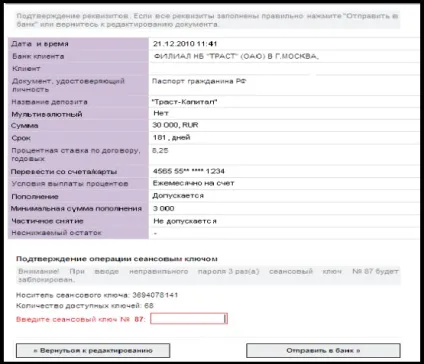
Task: Click the key carrier number '3694078141'
Action: tap(155, 295)
